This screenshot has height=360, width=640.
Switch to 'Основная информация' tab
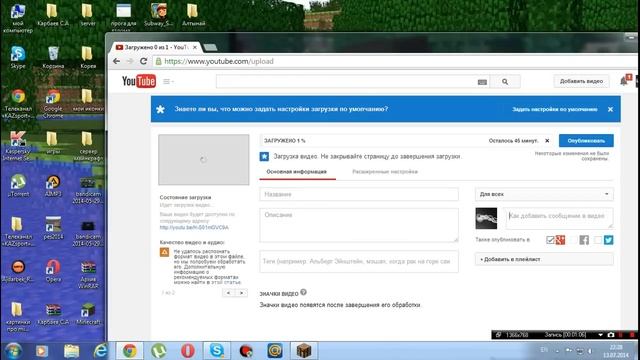pos(297,172)
